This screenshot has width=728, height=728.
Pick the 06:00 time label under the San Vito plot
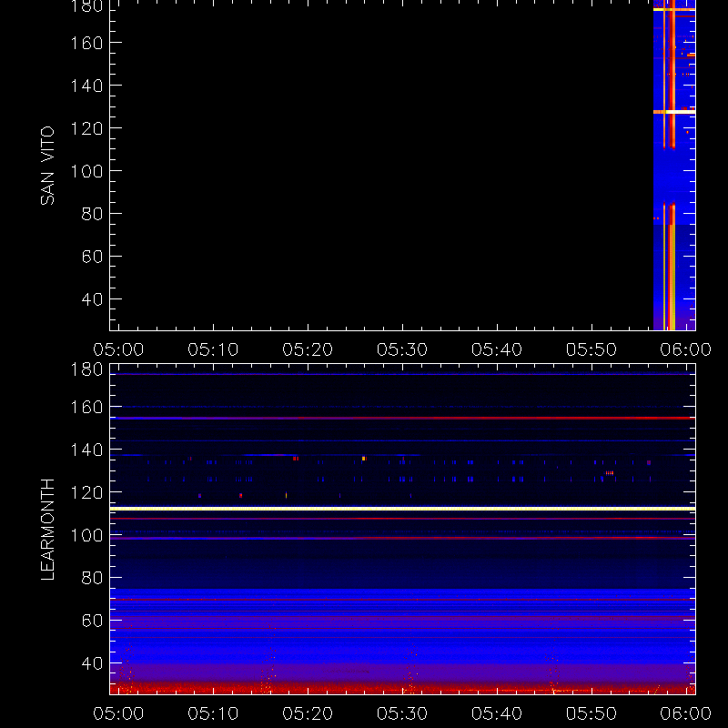click(x=686, y=349)
